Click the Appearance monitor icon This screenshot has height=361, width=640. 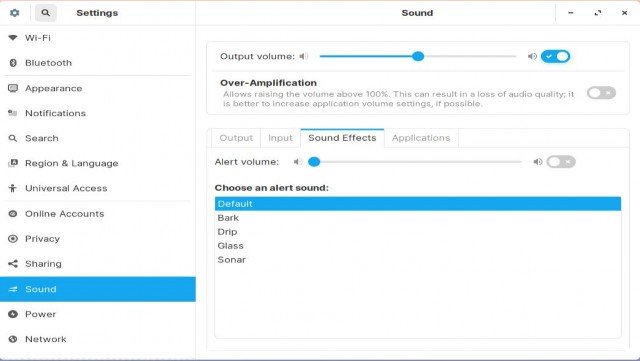pos(13,88)
